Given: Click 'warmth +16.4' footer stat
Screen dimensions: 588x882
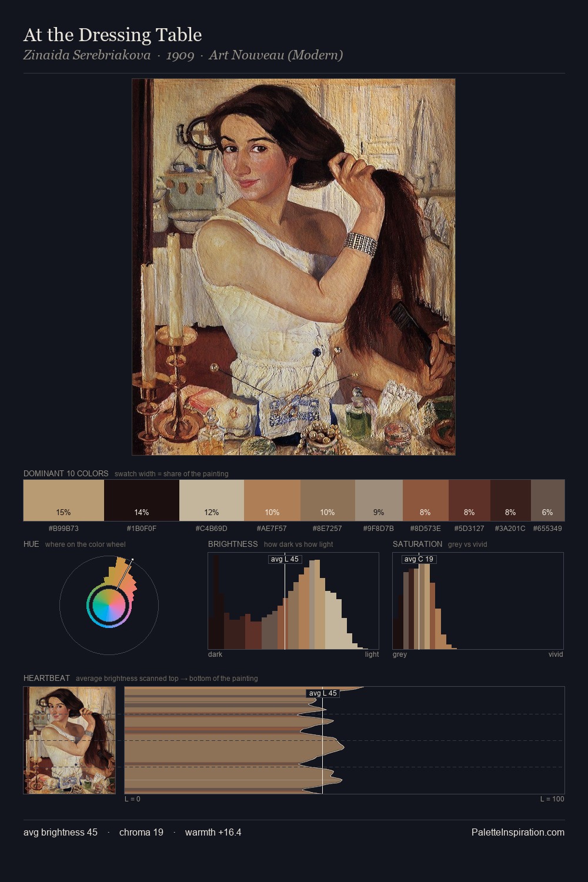Looking at the screenshot, I should (213, 832).
